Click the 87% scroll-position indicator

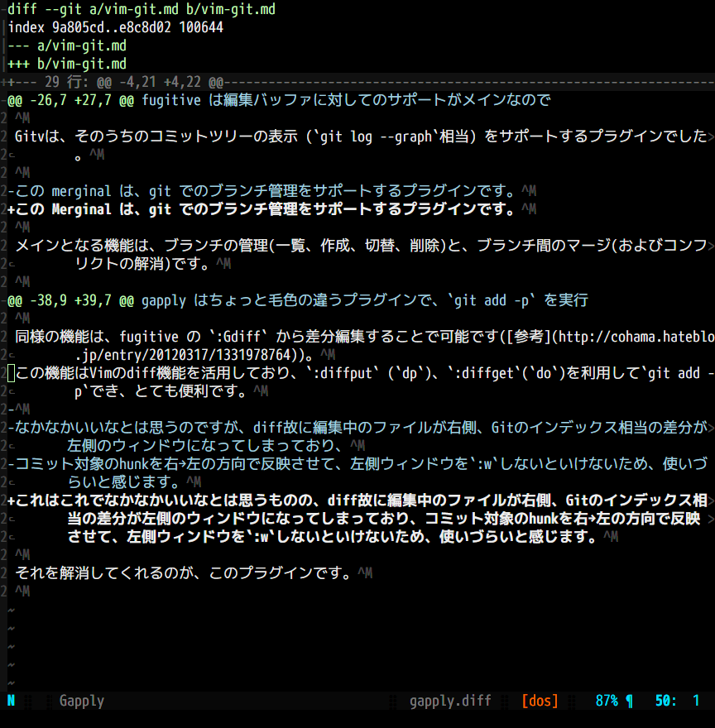pos(608,701)
